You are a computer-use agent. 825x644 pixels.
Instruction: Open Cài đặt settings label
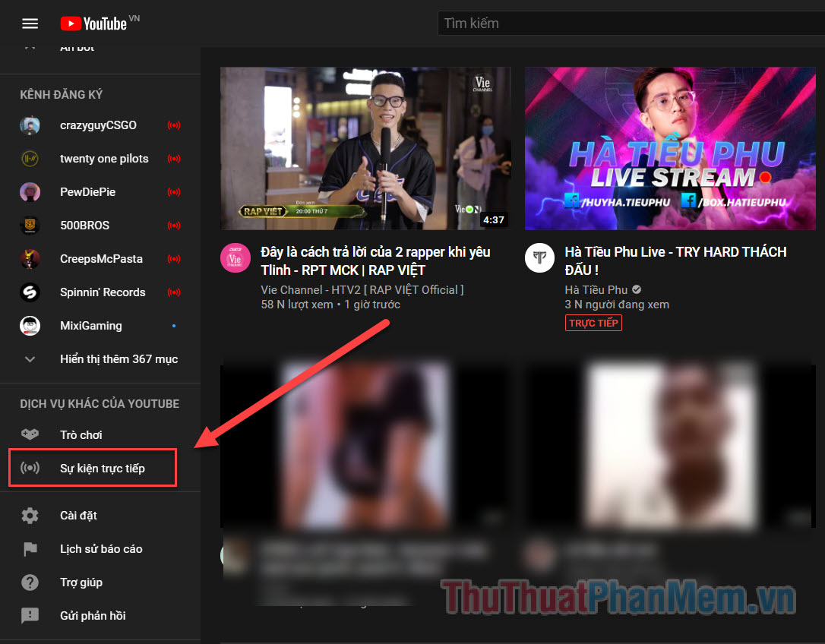(78, 516)
